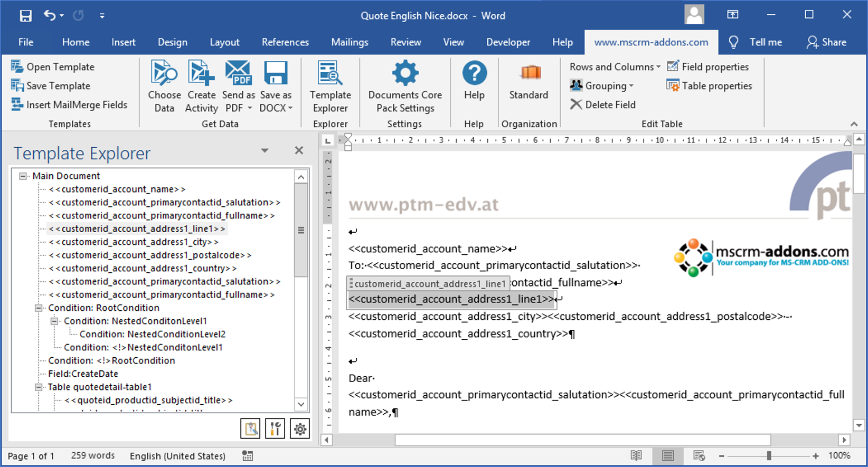
Task: Click zoom out minus button
Action: pos(721,456)
